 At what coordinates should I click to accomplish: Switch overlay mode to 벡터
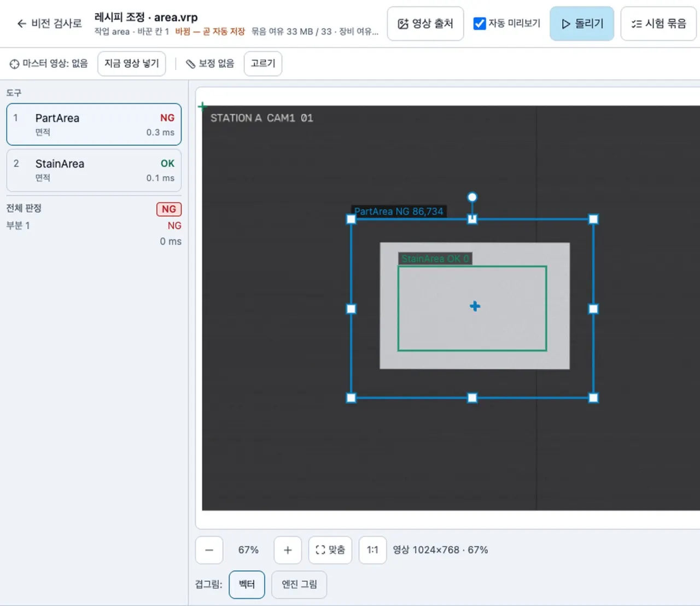247,585
